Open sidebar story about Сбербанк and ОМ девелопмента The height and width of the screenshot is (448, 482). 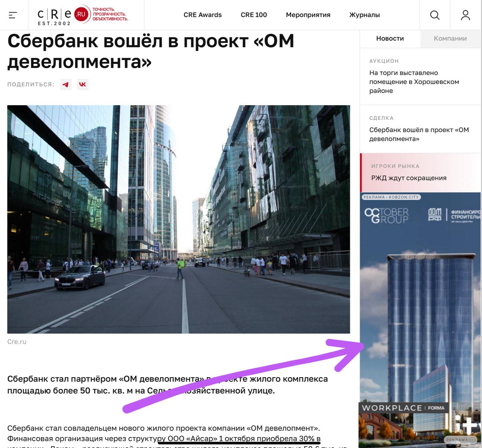point(419,134)
